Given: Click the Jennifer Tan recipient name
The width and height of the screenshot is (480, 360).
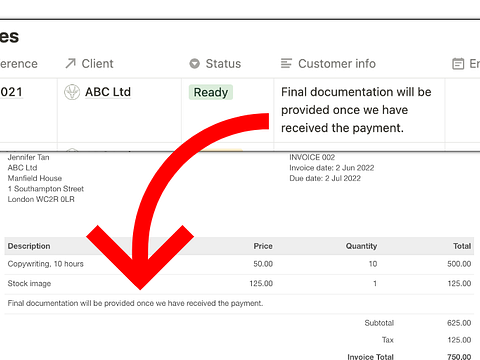Looking at the screenshot, I should pyautogui.click(x=28, y=157).
